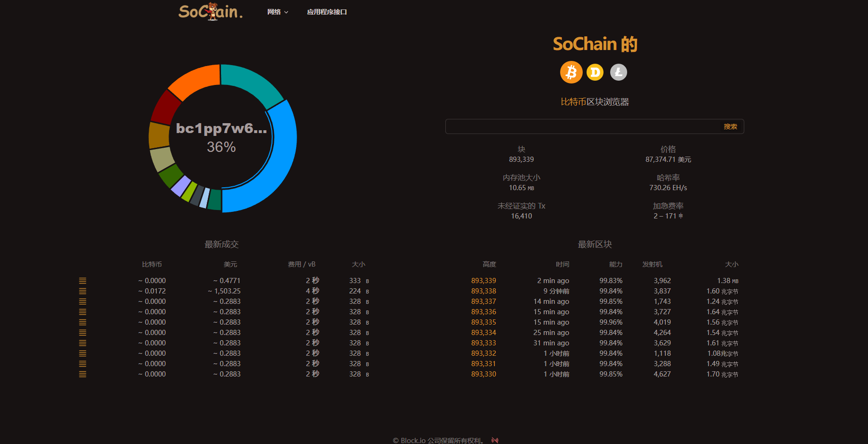Click the priority fee rate 2 – 171
The height and width of the screenshot is (444, 868).
click(668, 216)
